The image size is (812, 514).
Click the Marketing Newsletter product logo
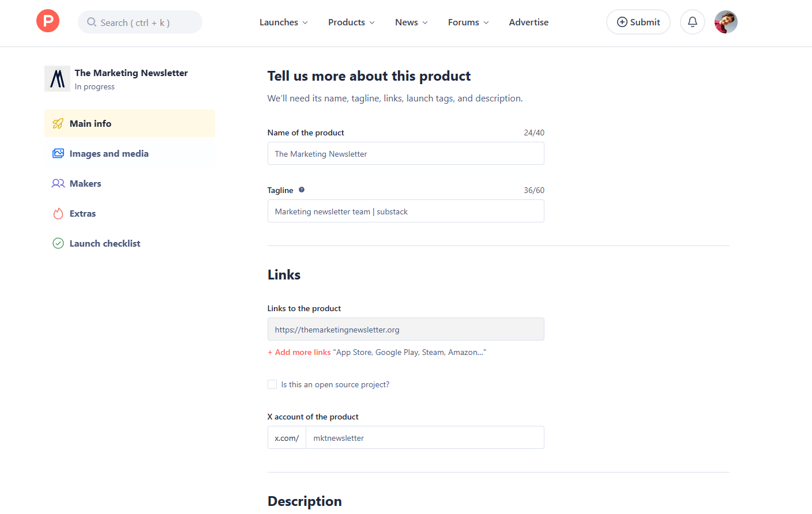click(57, 78)
